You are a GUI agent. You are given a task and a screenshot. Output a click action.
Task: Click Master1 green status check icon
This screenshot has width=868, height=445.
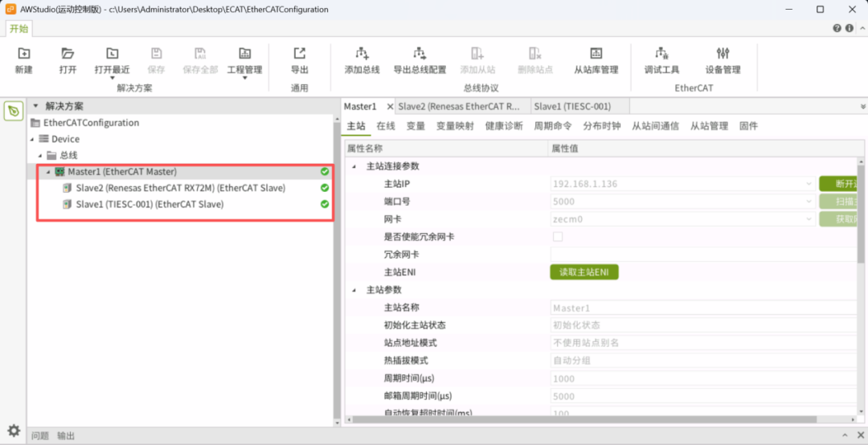tap(325, 172)
